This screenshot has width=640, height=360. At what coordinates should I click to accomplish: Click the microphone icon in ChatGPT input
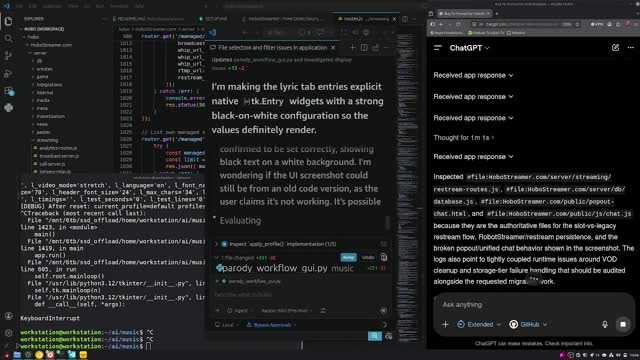pos(604,324)
